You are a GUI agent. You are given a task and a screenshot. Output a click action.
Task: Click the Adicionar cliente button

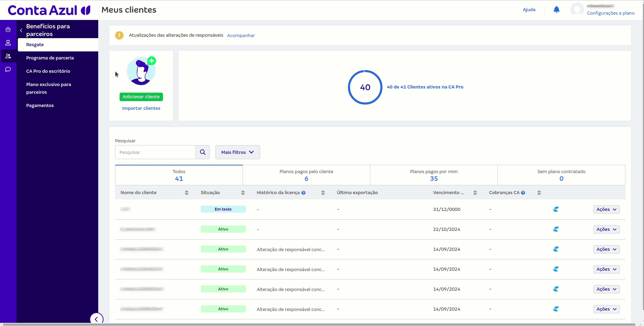[141, 97]
